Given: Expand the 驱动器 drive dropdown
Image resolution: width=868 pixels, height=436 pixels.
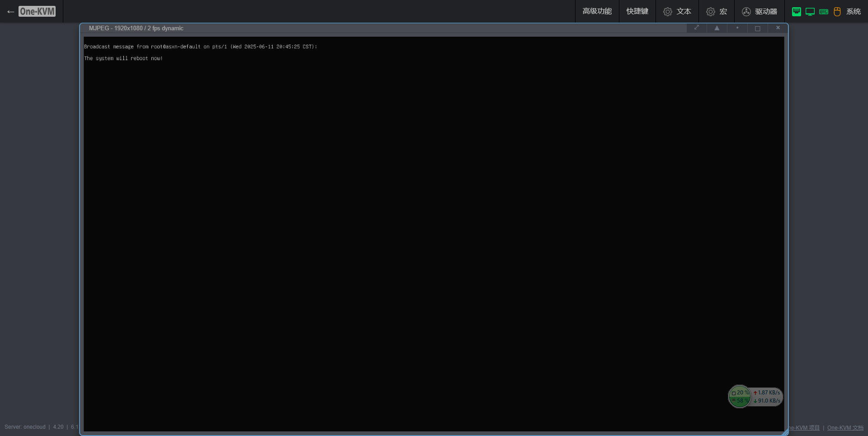Looking at the screenshot, I should [x=759, y=11].
